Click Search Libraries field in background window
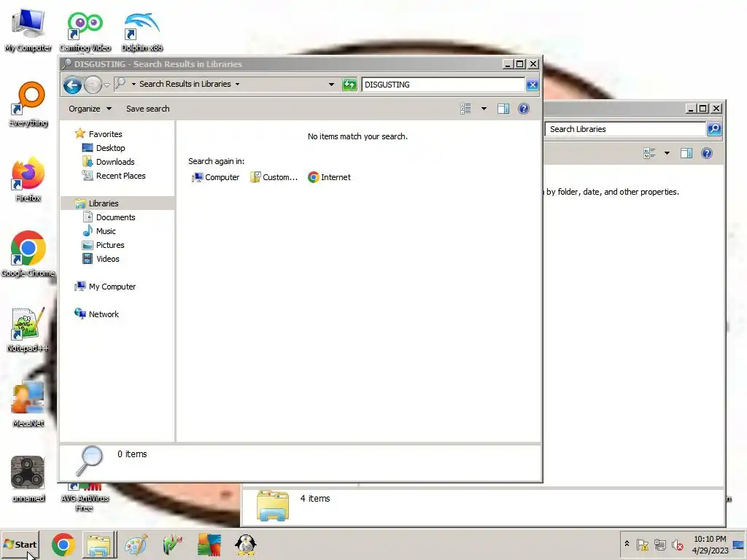The width and height of the screenshot is (747, 560). point(625,129)
